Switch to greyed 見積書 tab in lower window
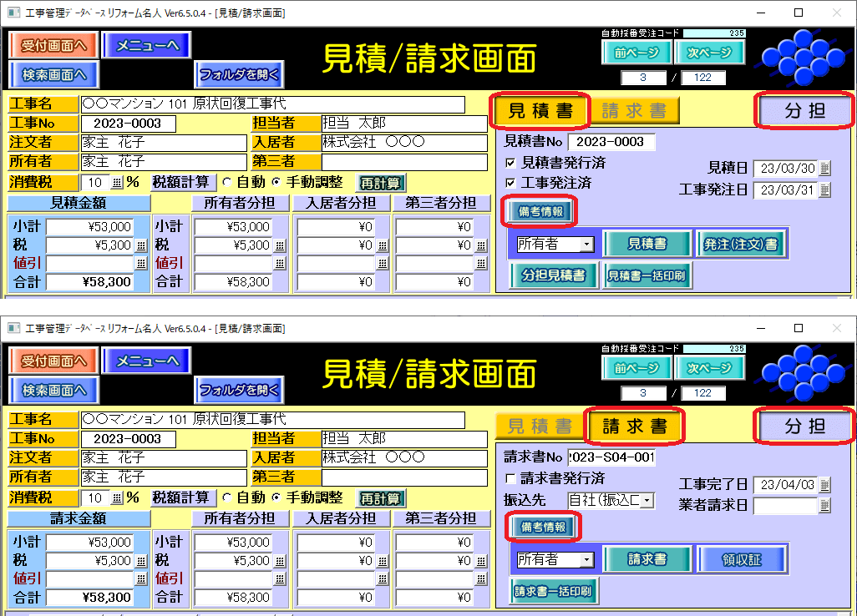The height and width of the screenshot is (616, 857). [540, 427]
